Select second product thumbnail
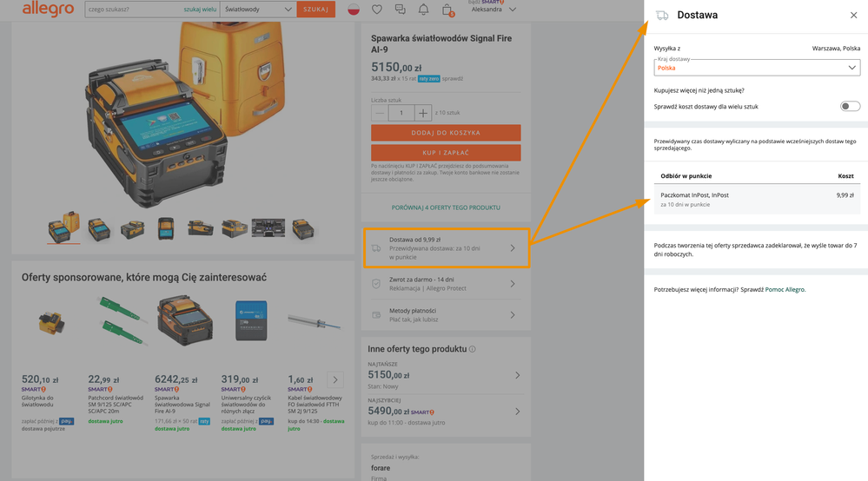868x481 pixels. [x=99, y=229]
